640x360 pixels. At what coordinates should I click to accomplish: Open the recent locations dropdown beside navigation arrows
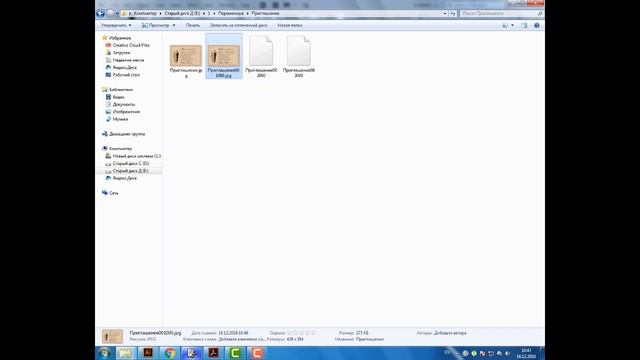tap(117, 13)
